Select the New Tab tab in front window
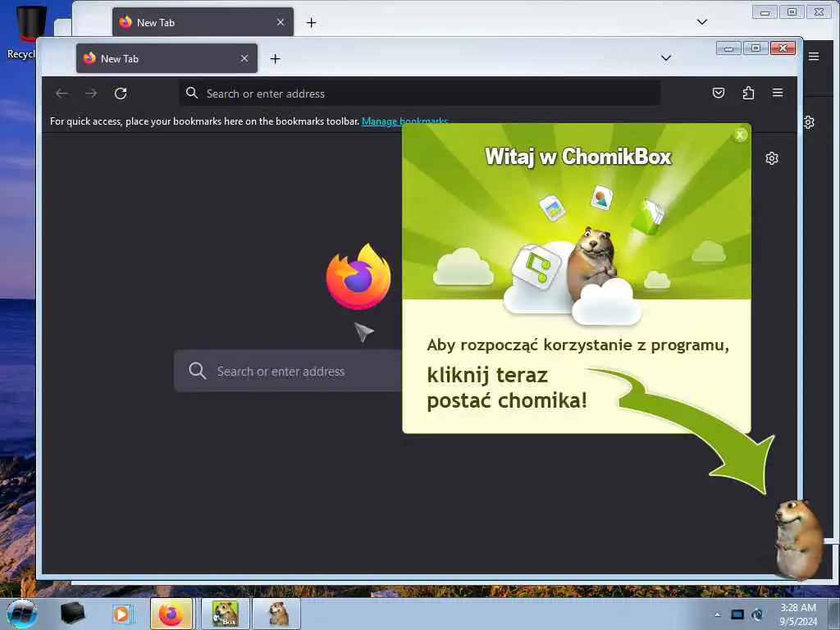The width and height of the screenshot is (840, 630). 167,58
